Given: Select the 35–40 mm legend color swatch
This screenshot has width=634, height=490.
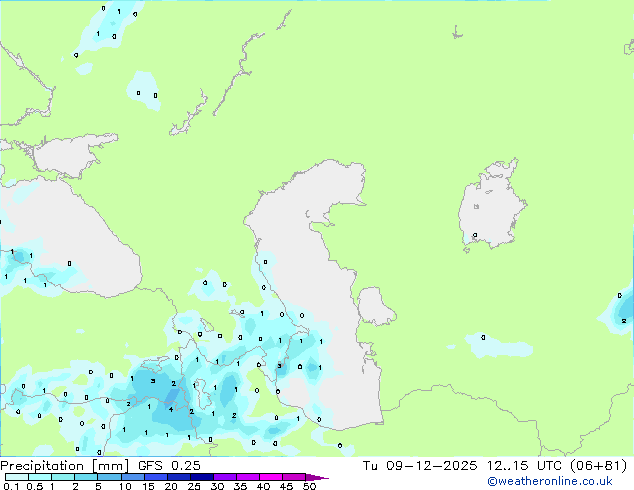Looking at the screenshot, I should [247, 477].
